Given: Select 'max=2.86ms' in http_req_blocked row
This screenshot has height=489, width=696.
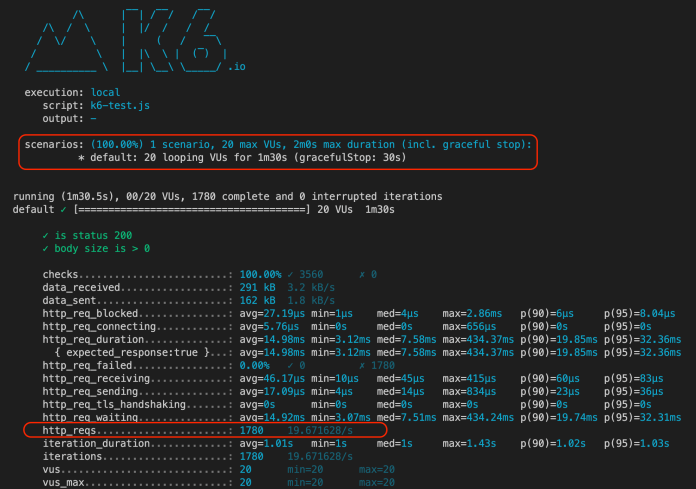Looking at the screenshot, I should [472, 314].
